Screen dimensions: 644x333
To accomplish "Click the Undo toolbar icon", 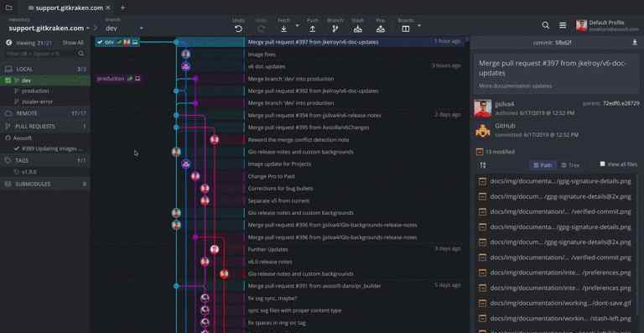I will click(238, 29).
